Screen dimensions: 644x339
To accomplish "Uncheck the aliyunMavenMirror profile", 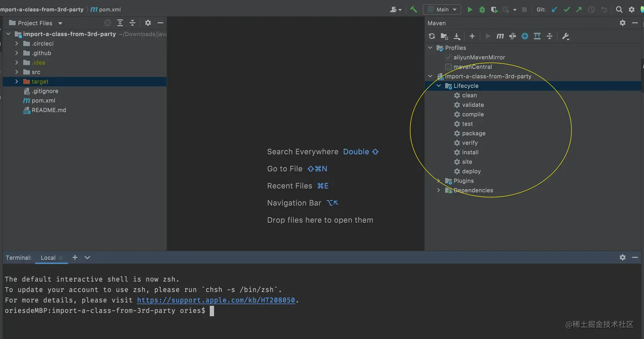I will [x=448, y=57].
